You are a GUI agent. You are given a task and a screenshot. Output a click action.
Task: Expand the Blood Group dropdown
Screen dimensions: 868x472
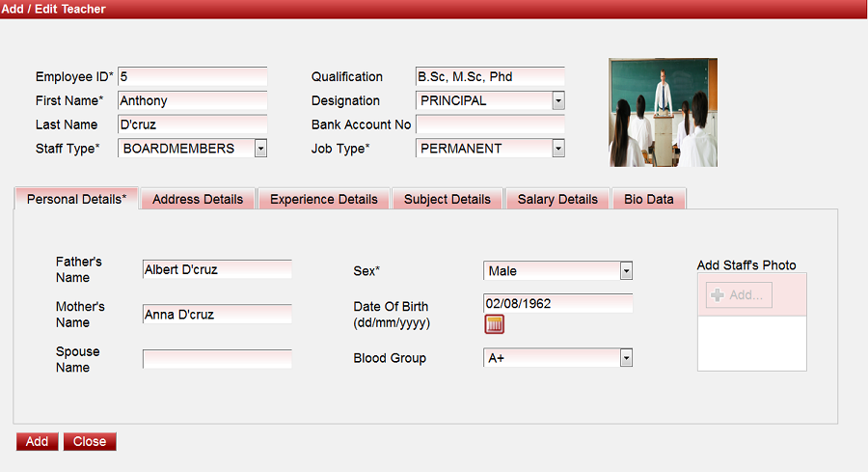tap(626, 358)
